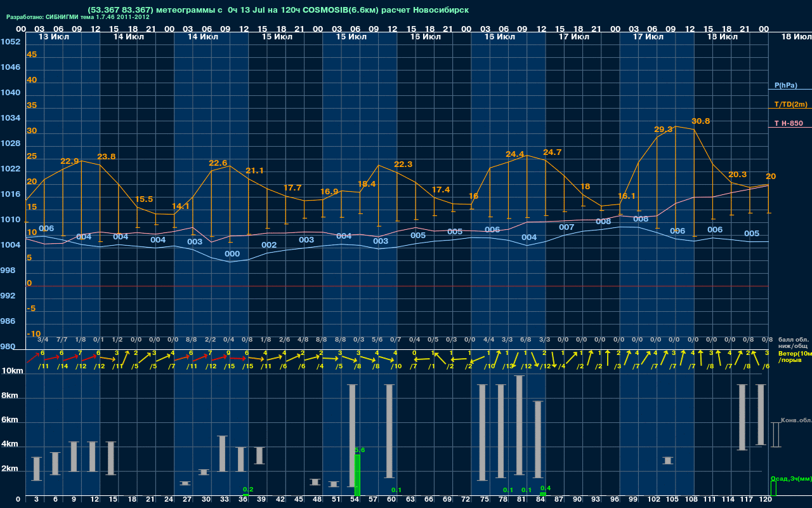Click the 22.3 temperature label
The image size is (812, 508).
click(x=403, y=164)
